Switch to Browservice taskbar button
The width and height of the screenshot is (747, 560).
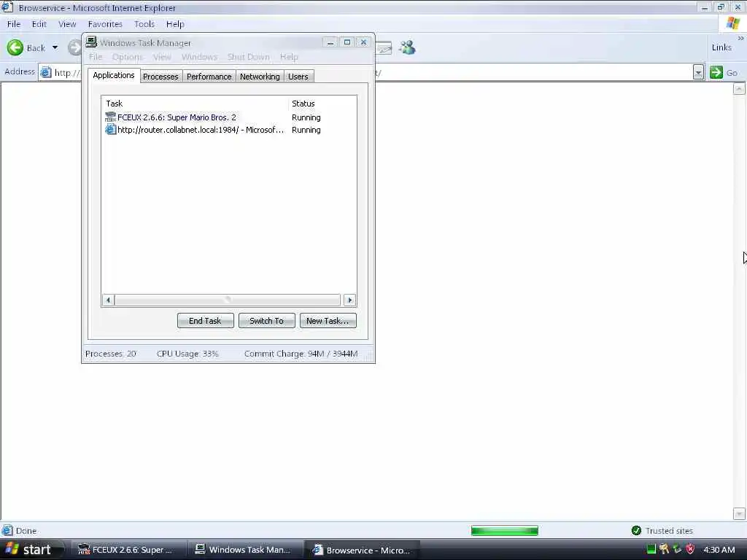point(363,550)
